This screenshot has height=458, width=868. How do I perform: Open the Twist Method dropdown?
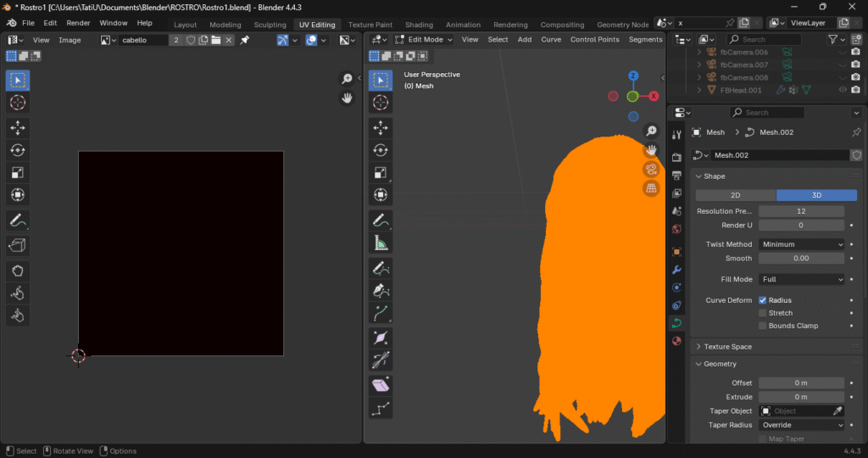coord(801,244)
